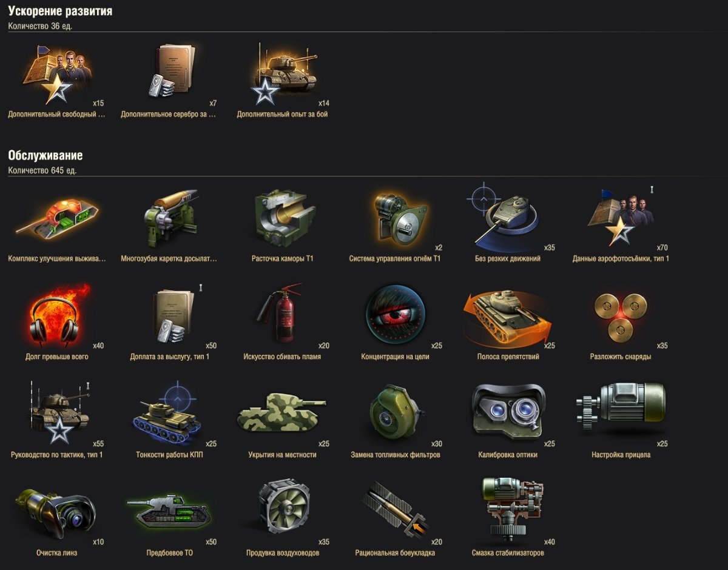Screen dimensions: 728x570
Task: Click the 'Руководство по тактике, тип 1' label
Action: tap(57, 455)
